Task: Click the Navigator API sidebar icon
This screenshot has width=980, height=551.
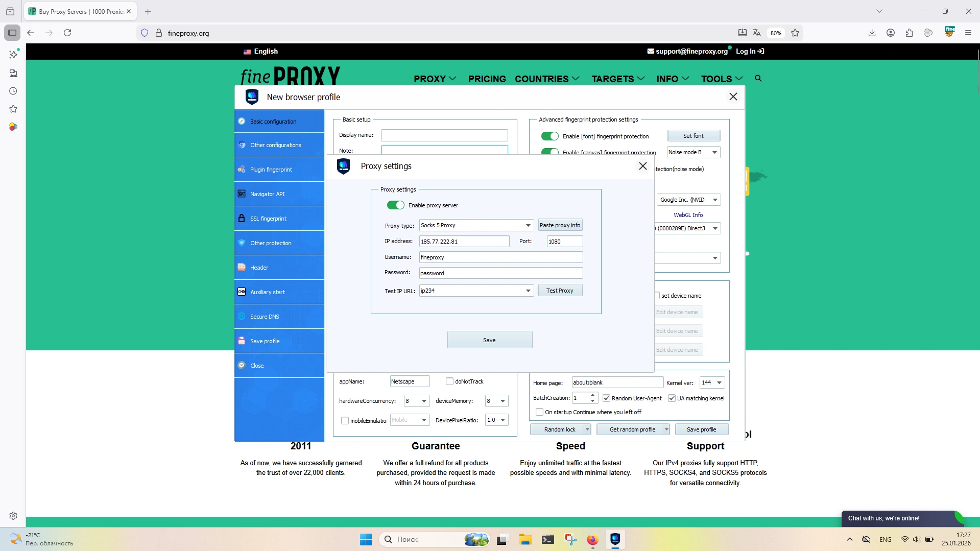Action: 242,194
